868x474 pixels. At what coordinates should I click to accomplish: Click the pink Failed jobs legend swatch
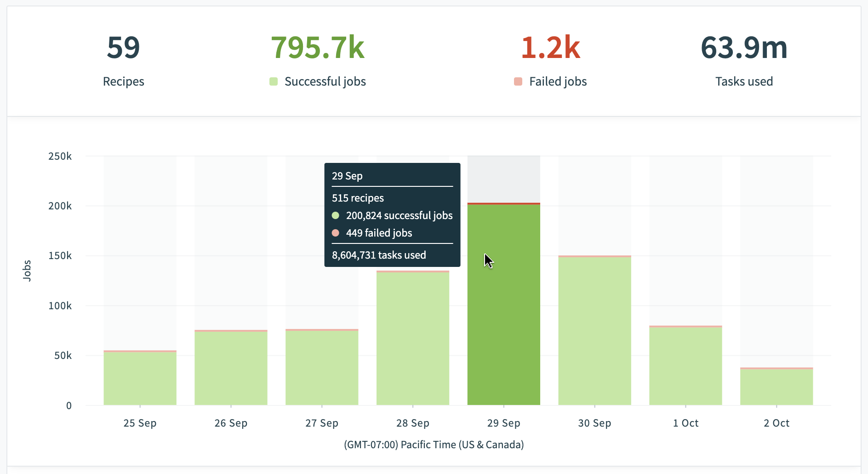518,82
